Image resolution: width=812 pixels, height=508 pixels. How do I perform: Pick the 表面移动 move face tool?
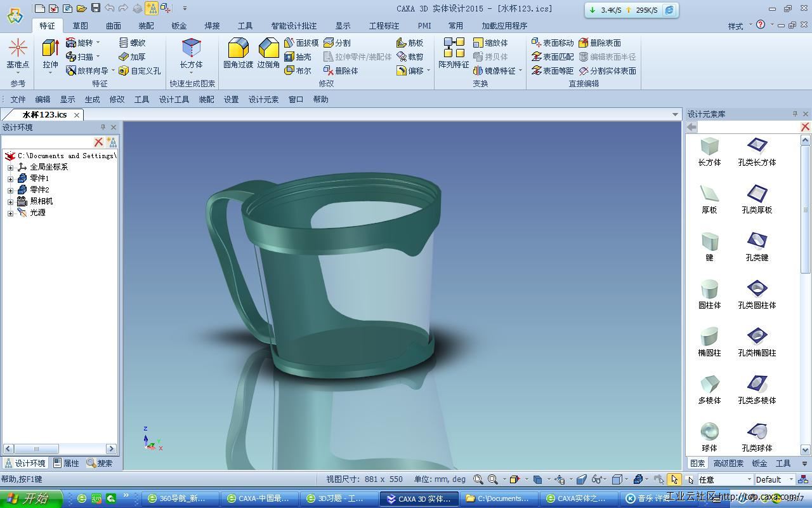(553, 43)
